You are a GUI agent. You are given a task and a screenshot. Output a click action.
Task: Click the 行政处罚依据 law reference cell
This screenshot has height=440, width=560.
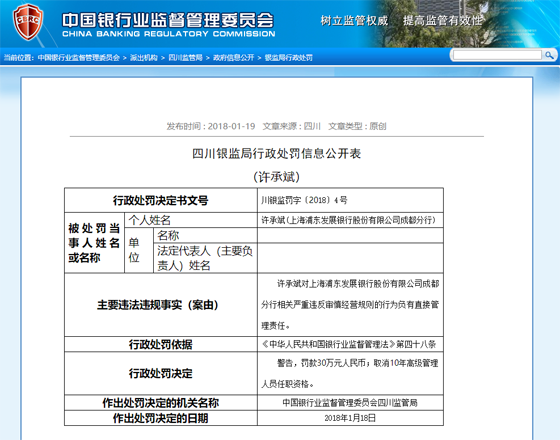[350, 344]
